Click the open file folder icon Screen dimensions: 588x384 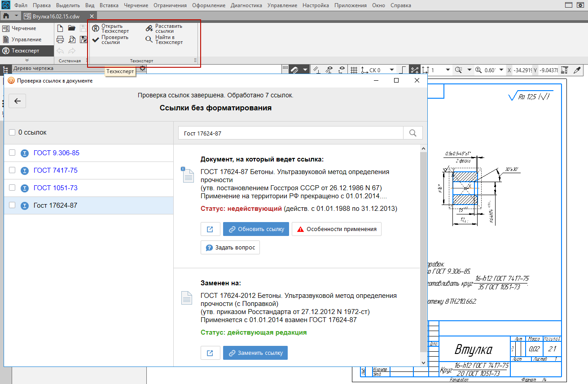click(x=71, y=28)
